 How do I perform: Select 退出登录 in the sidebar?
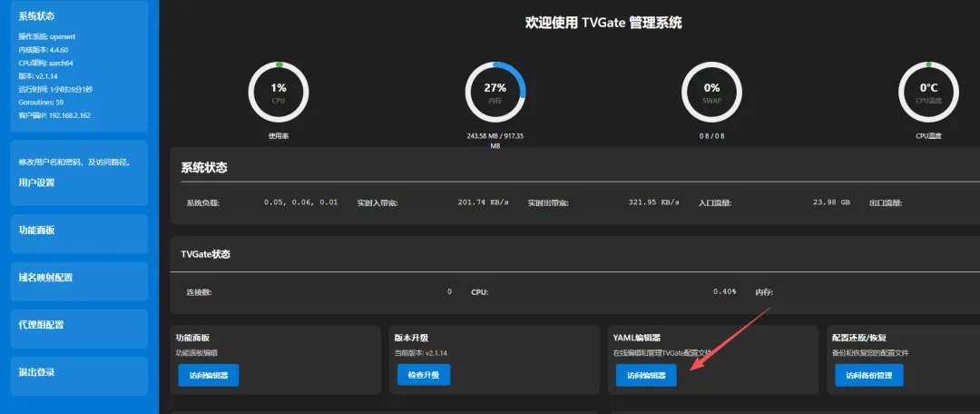(36, 372)
